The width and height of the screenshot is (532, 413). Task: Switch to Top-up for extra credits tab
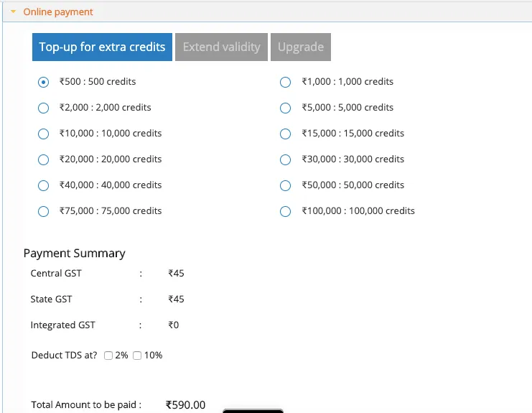[102, 47]
